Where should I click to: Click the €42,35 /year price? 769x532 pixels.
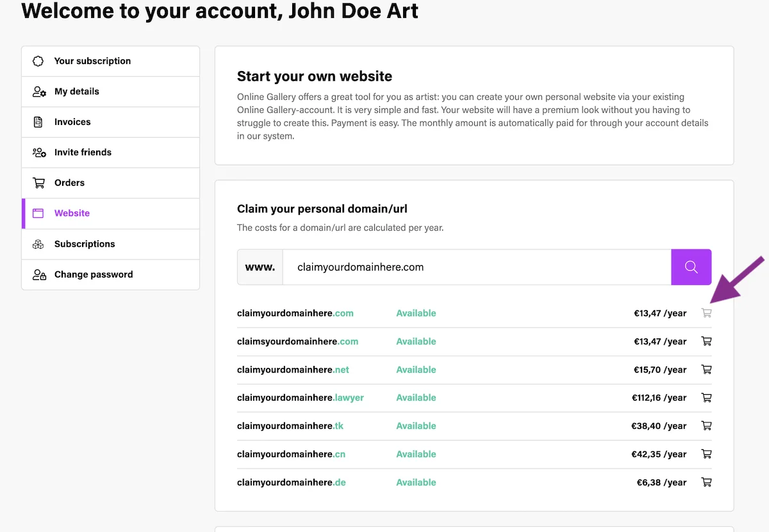(660, 454)
